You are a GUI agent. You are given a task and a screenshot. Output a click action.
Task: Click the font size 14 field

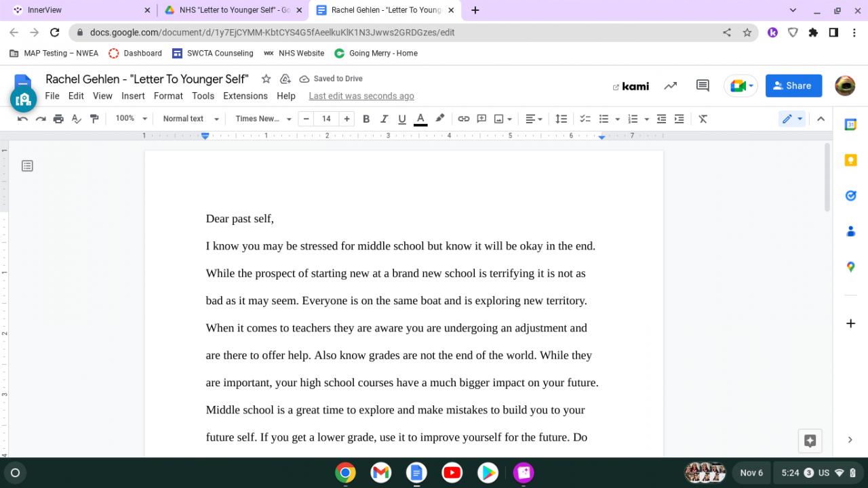coord(327,119)
